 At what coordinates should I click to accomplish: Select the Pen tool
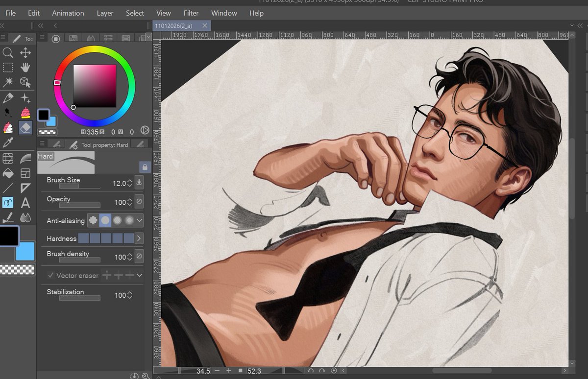click(x=7, y=97)
